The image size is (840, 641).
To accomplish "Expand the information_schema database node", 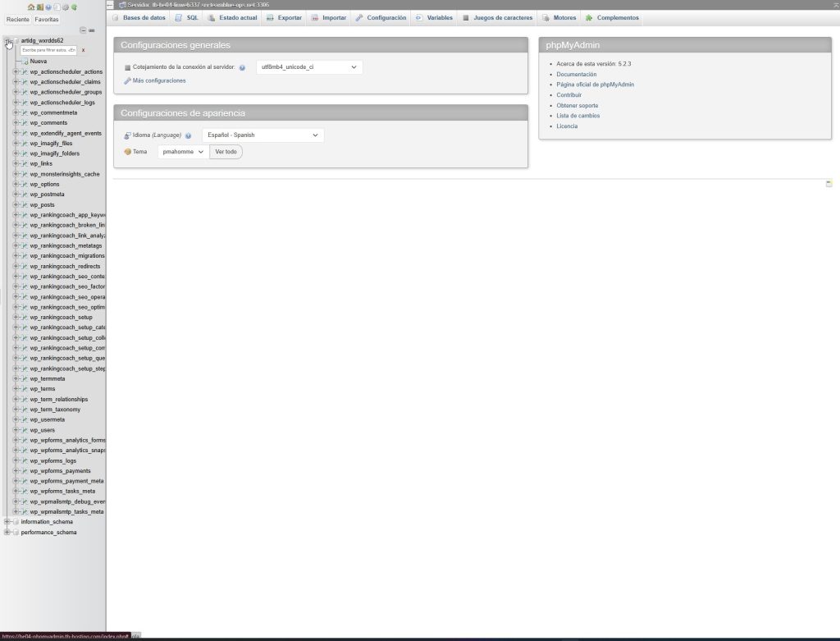I will click(x=7, y=521).
